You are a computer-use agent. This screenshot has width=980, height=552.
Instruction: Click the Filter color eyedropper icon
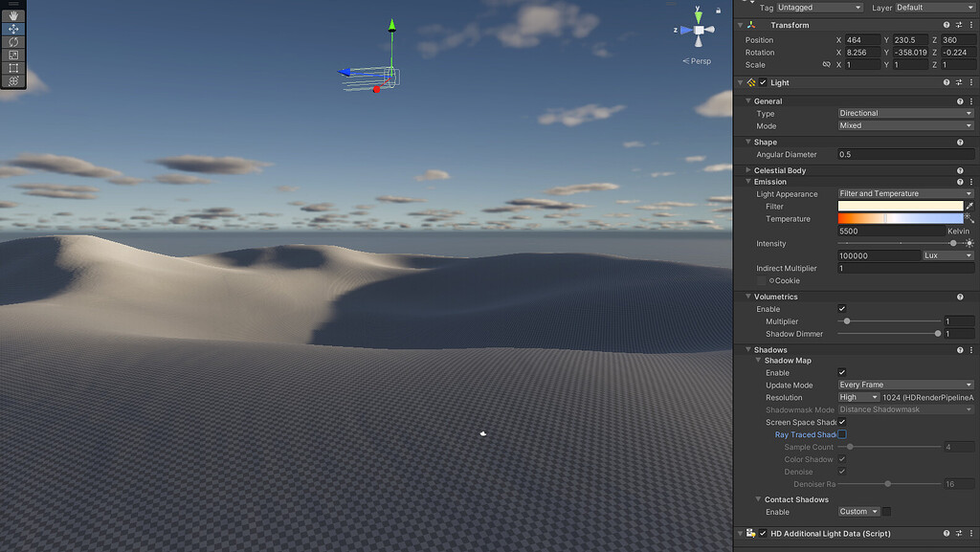(969, 206)
